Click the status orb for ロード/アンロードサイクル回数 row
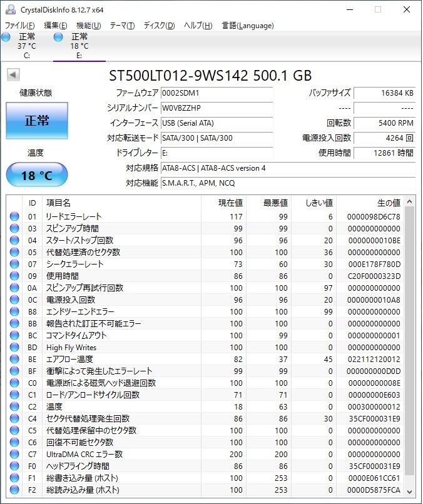 (x=14, y=395)
